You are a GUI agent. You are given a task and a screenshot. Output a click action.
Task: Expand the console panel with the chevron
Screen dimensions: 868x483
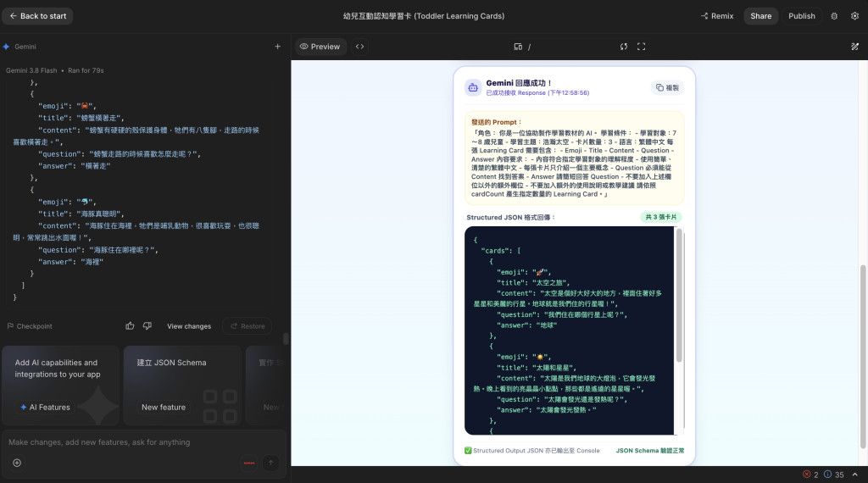coord(854,475)
